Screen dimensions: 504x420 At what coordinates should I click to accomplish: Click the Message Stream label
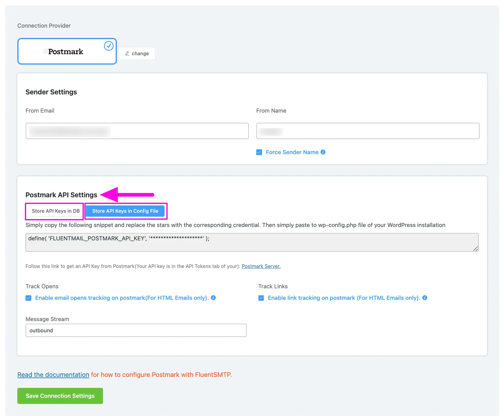(47, 319)
